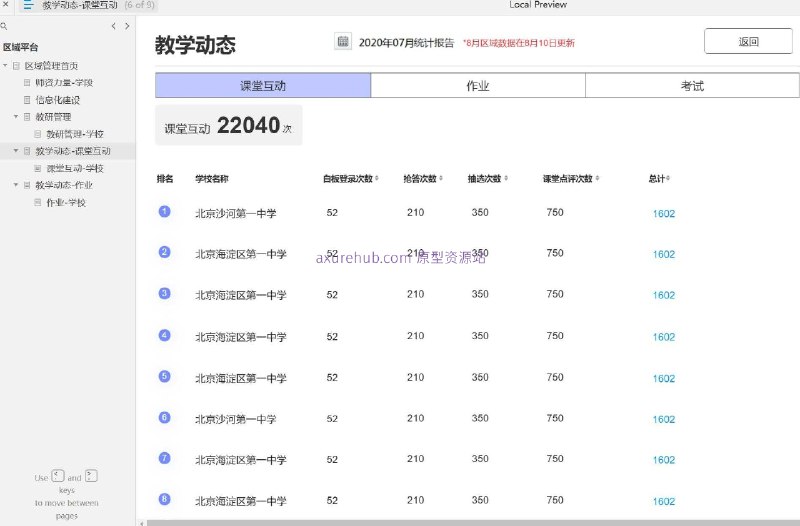Click the rank 3 badge
The image size is (800, 526).
click(164, 293)
